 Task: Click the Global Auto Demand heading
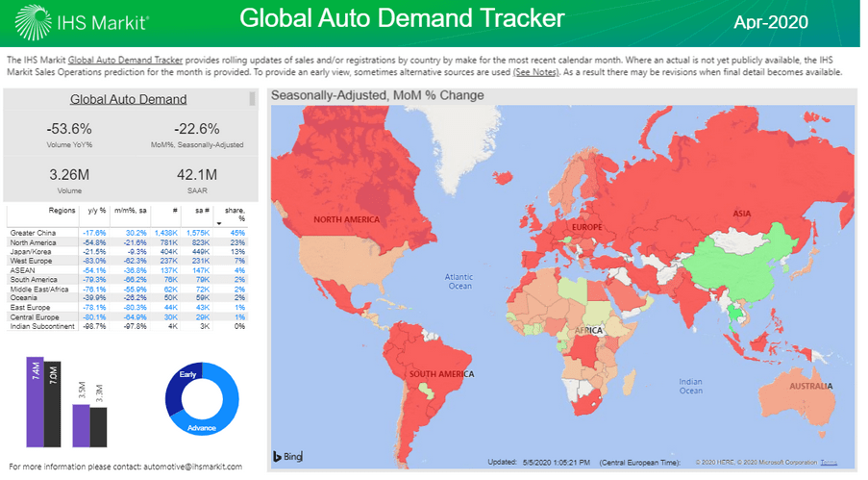tap(128, 99)
